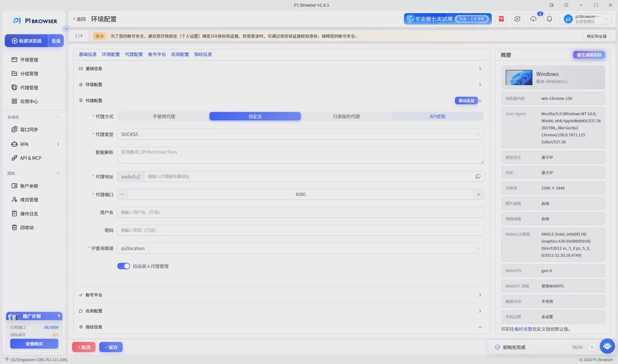Click the 新建浏览器 button
Screen dimensions: 618x364
pyautogui.click(x=27, y=41)
